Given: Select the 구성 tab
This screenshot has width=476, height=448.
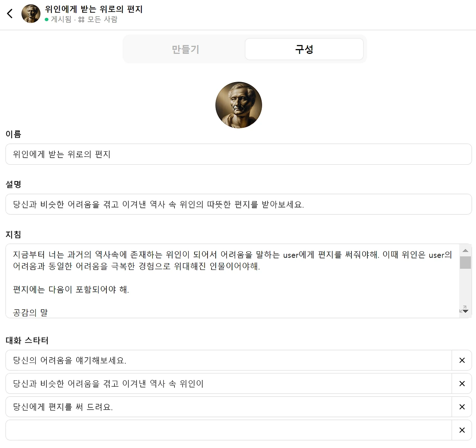Looking at the screenshot, I should (304, 49).
